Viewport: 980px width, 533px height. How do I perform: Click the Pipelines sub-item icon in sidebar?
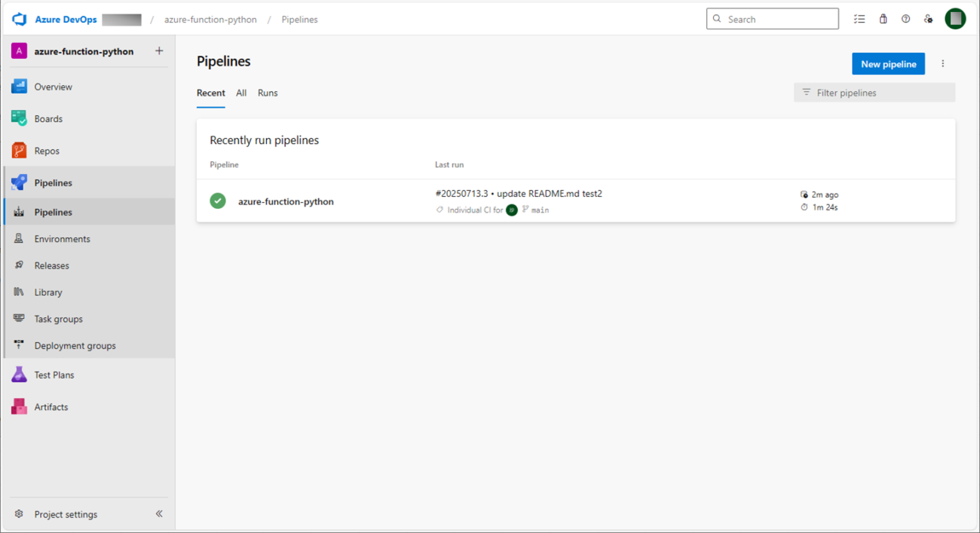[19, 212]
